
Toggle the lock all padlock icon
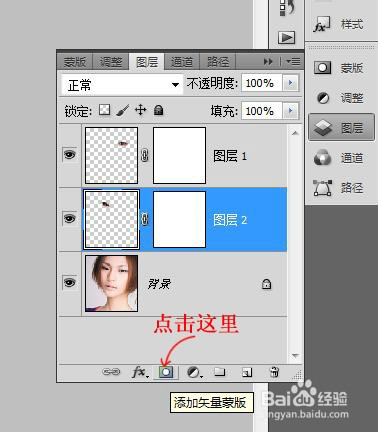159,110
